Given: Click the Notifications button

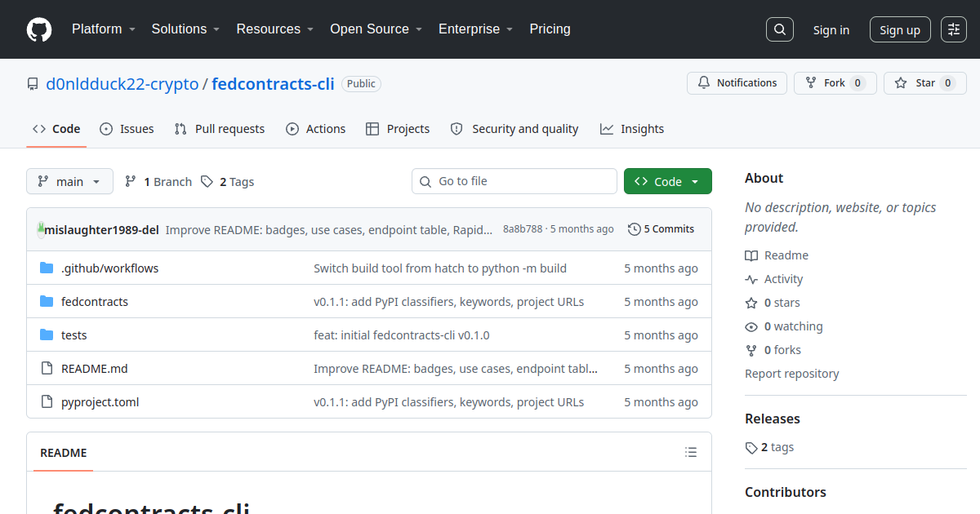Looking at the screenshot, I should pyautogui.click(x=737, y=83).
